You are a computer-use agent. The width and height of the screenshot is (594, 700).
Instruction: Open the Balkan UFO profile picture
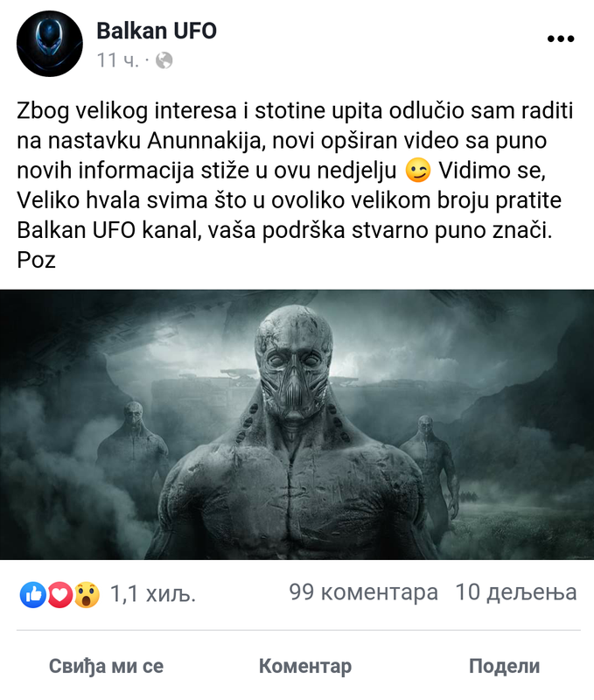pos(50,44)
